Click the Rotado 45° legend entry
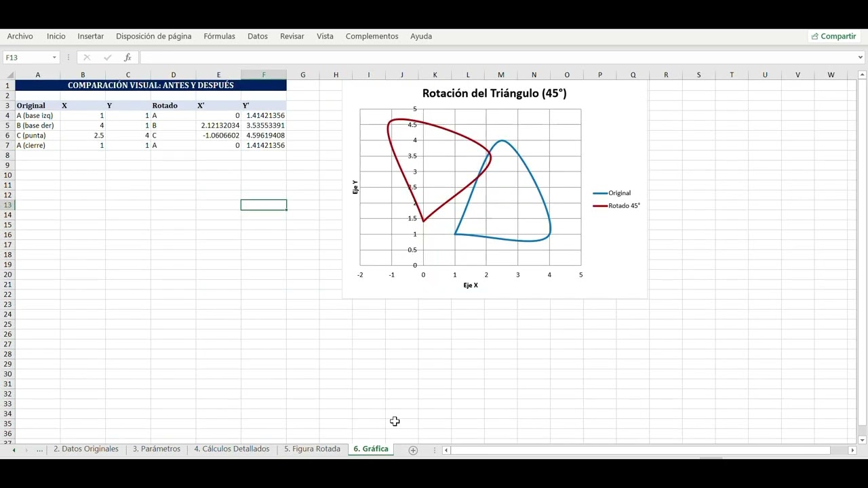Screen dimensions: 868x488 tap(616, 205)
